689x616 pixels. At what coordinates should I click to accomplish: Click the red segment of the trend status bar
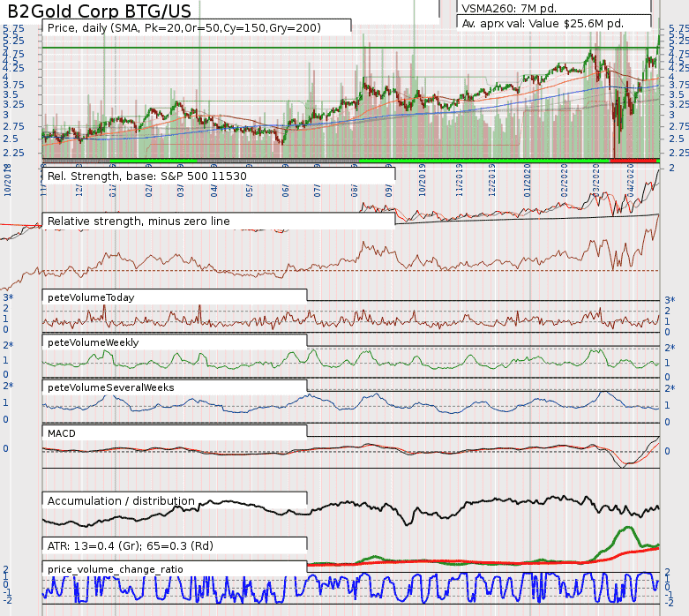(x=633, y=161)
